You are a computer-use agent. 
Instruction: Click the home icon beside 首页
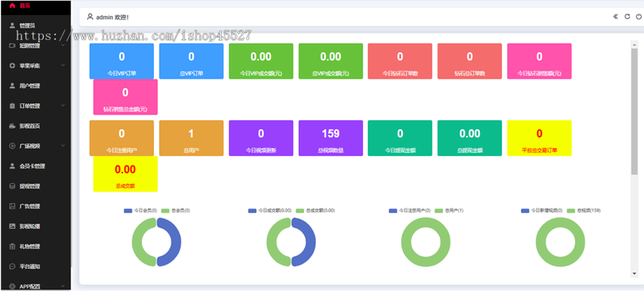[x=12, y=6]
